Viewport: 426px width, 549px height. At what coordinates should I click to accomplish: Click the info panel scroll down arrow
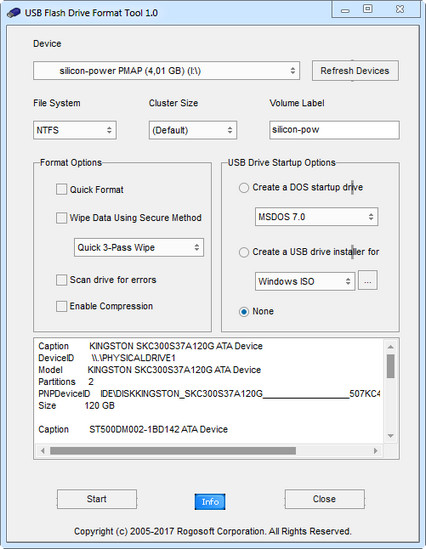pos(391,436)
